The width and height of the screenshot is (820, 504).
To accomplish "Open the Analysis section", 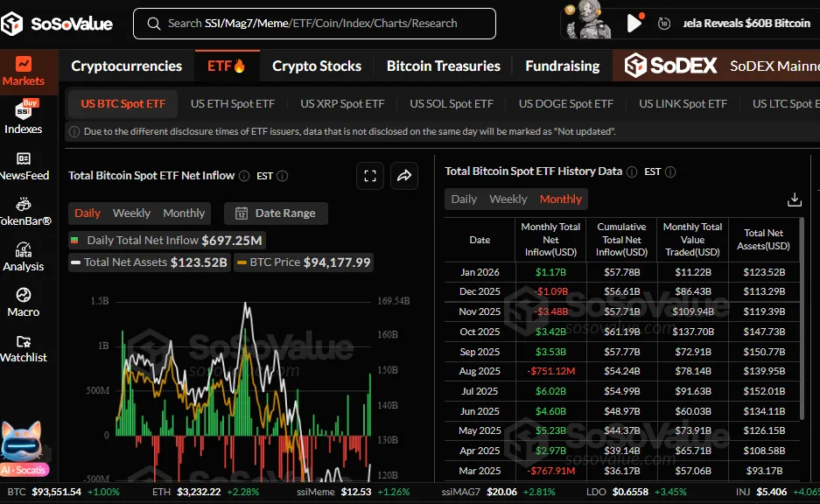I will tap(26, 256).
